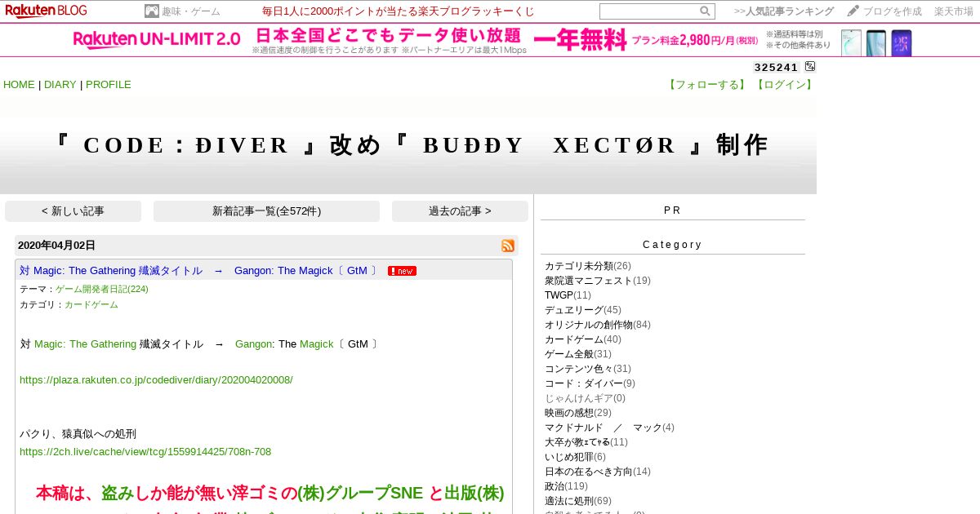Viewport: 980px width, 514px height.
Task: Select category コード：ダイバー(9)
Action: (590, 383)
